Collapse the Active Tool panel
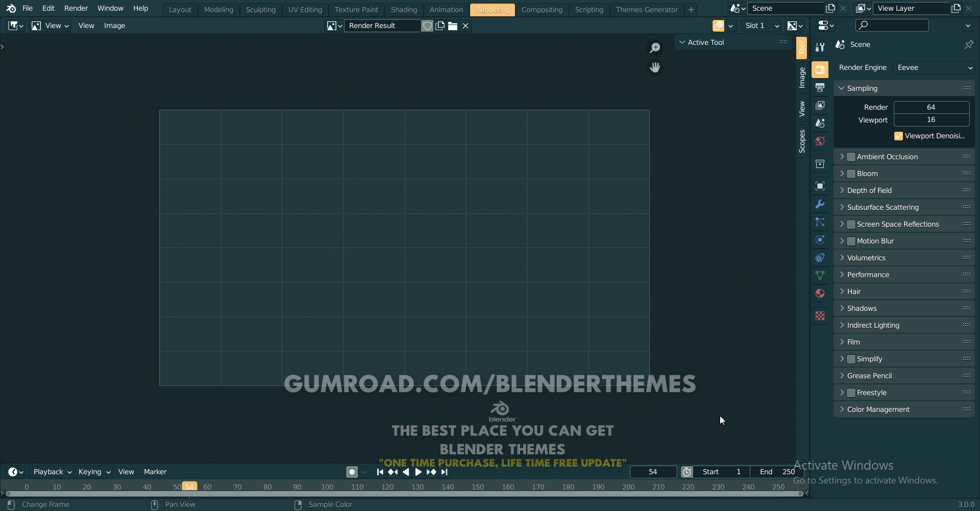This screenshot has height=511, width=980. pos(733,42)
